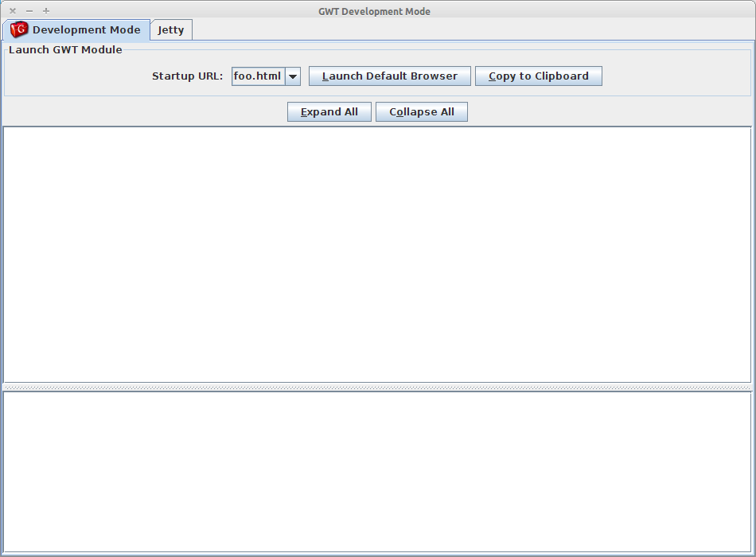
Task: Switch to the Development Mode tab
Action: (x=86, y=30)
